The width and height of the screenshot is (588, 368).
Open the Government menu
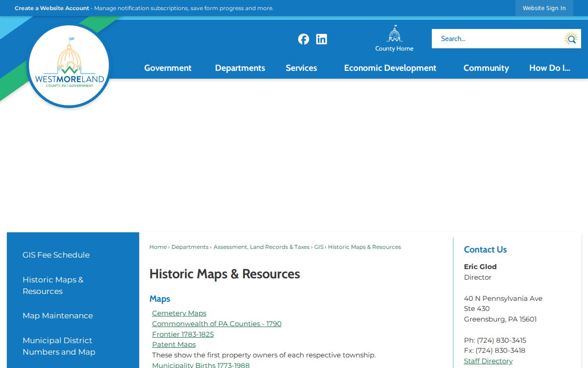pyautogui.click(x=168, y=68)
